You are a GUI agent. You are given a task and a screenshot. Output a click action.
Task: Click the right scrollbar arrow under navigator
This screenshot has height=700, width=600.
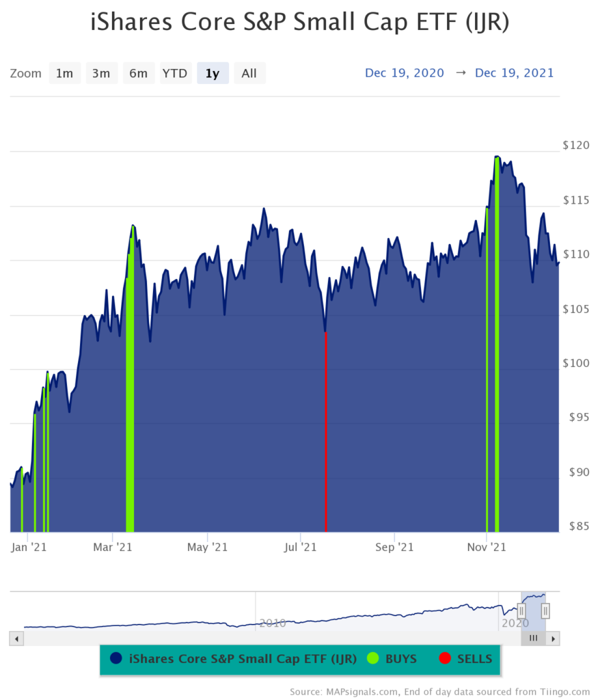(x=554, y=638)
